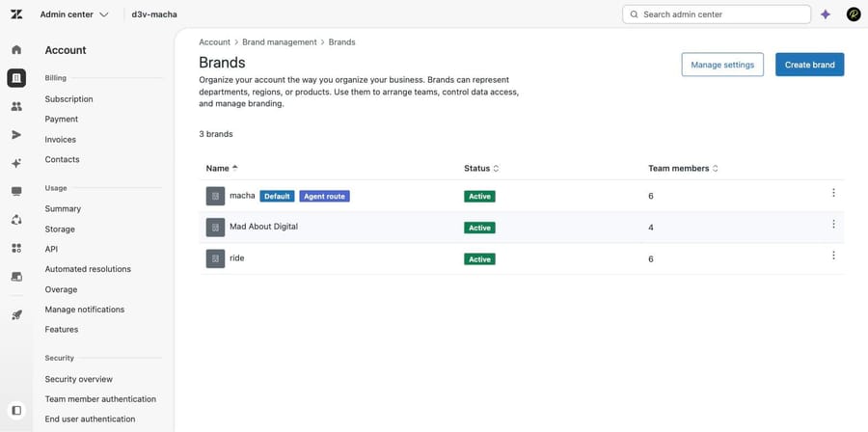Open Subscription in Billing section
The image size is (868, 432).
[68, 99]
